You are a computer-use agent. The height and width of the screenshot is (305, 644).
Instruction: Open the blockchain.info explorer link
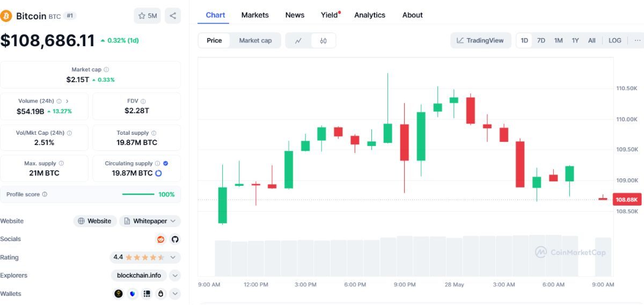tap(139, 275)
